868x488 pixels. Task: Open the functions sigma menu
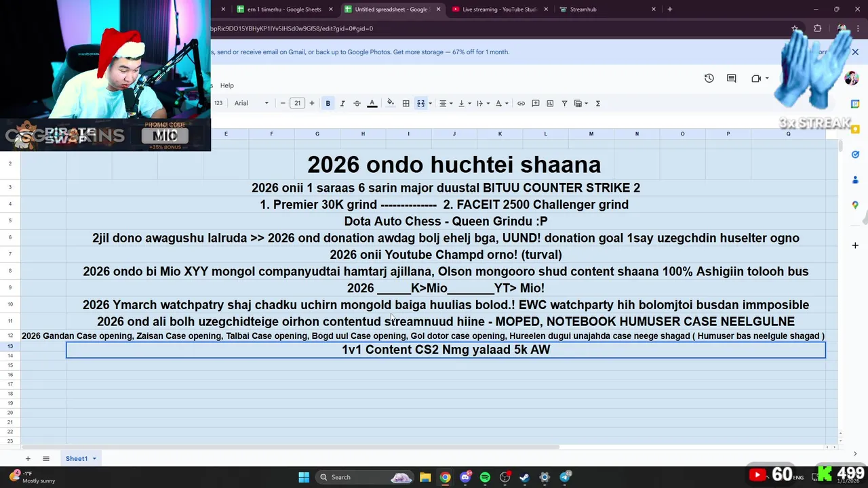coord(597,103)
